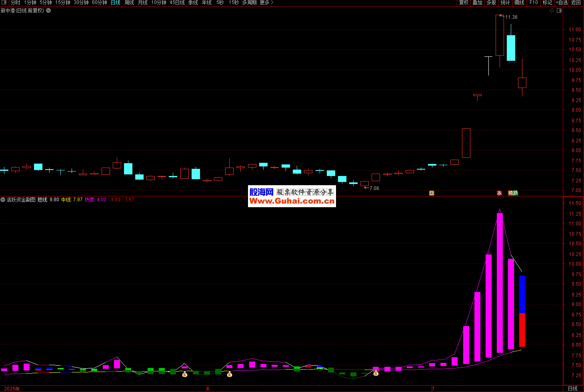This screenshot has width=584, height=392.
Task: Click the third money-bag signal icon
Action: [376, 373]
